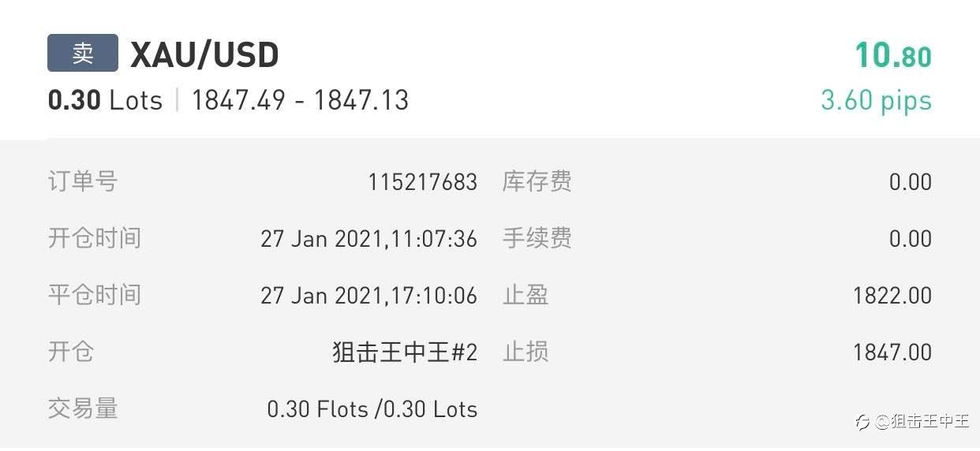This screenshot has height=451, width=980.
Task: Click the 0.30 Lots header text
Action: point(105,101)
